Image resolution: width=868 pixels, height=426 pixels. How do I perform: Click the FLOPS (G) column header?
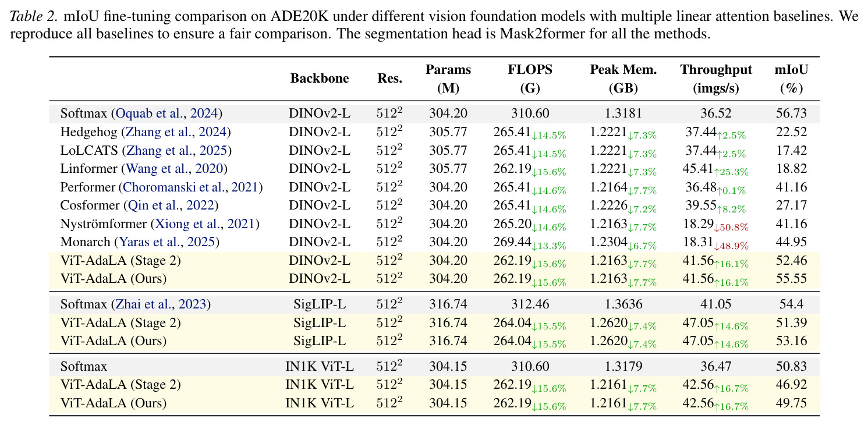point(530,79)
